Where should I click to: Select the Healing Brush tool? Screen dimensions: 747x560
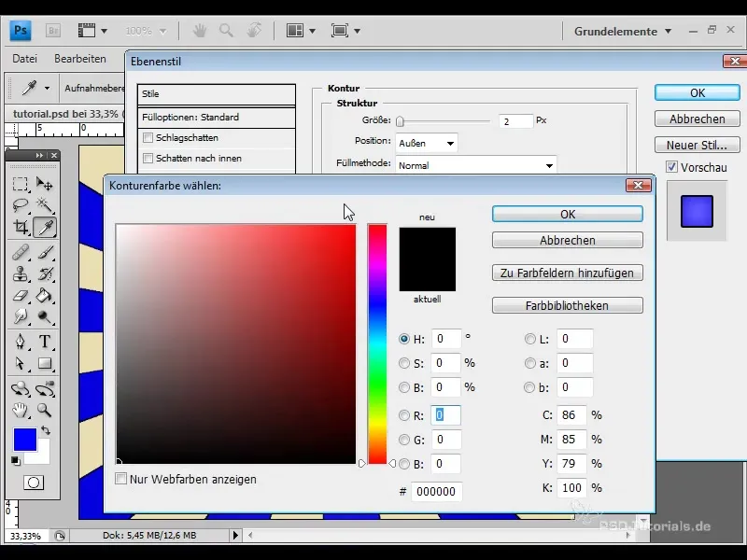pyautogui.click(x=20, y=252)
